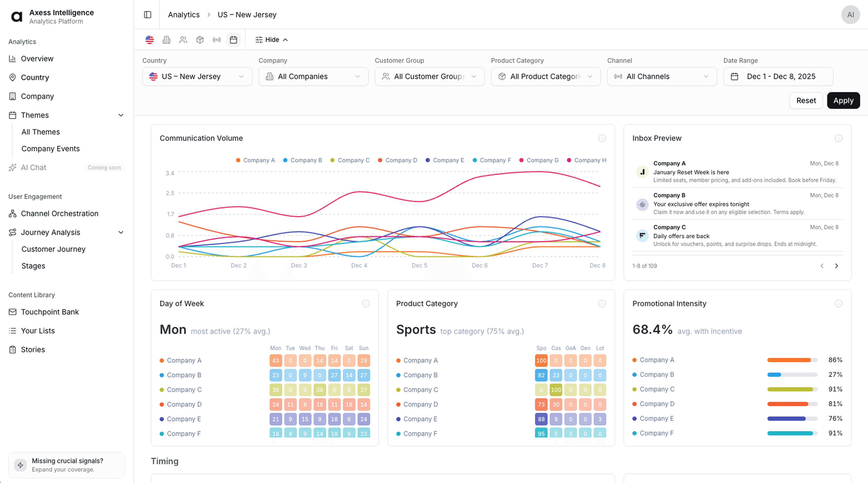Click the calendar date filter icon
This screenshot has width=868, height=483.
tap(233, 40)
